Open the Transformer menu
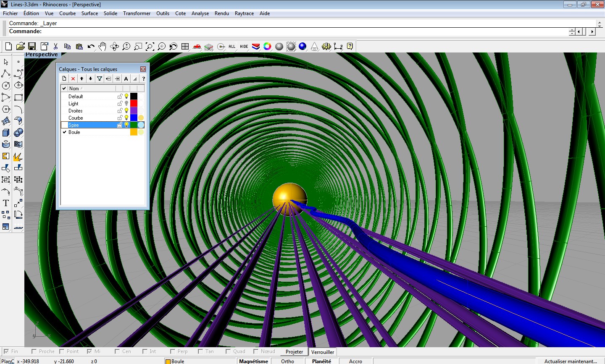 click(x=137, y=13)
